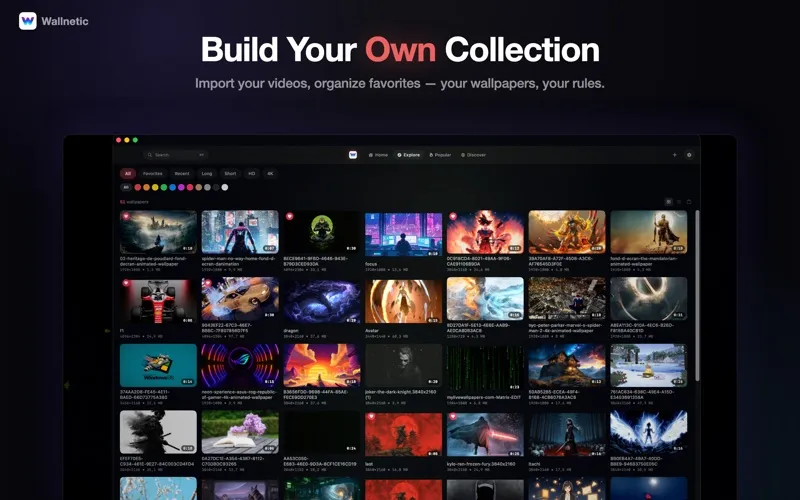
Task: Open the sunset mountains wallpaper thumbnail
Action: (321, 365)
